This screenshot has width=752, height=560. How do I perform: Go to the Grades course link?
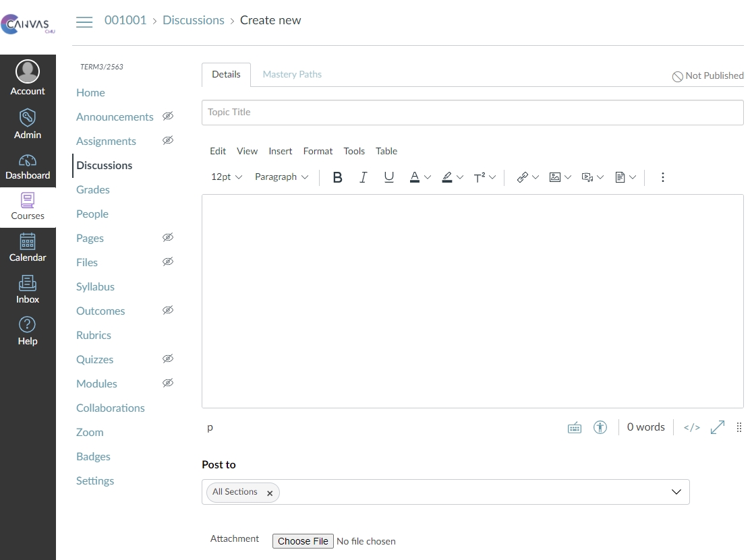(x=93, y=189)
